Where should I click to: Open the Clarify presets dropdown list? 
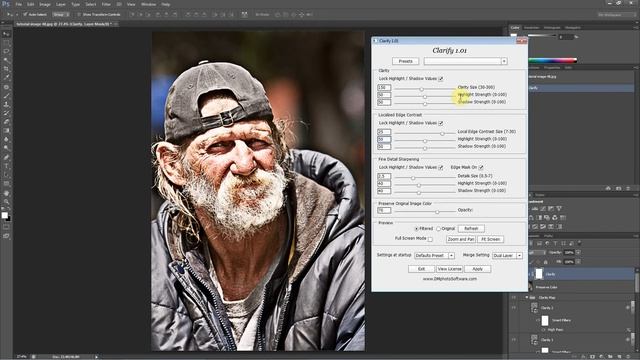504,61
